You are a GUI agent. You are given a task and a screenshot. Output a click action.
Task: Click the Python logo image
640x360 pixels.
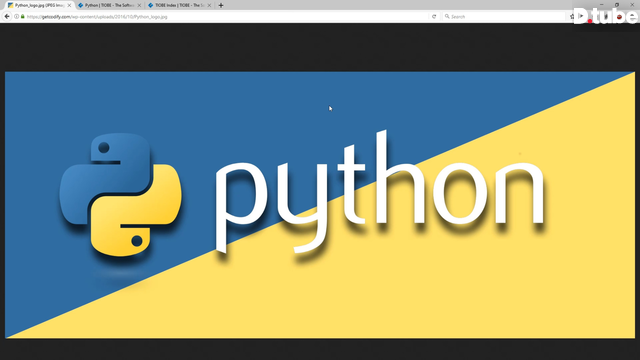(x=320, y=205)
